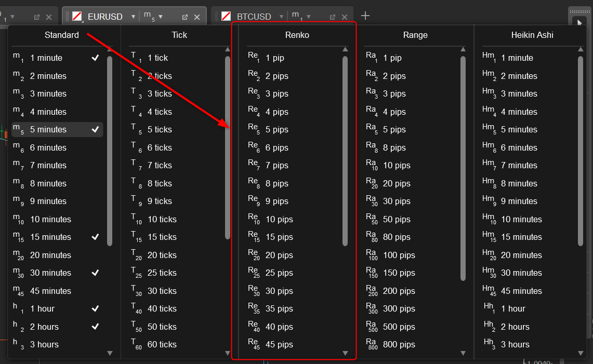Image resolution: width=593 pixels, height=364 pixels.
Task: Detach the EURUSD chart tab into new window
Action: click(184, 17)
